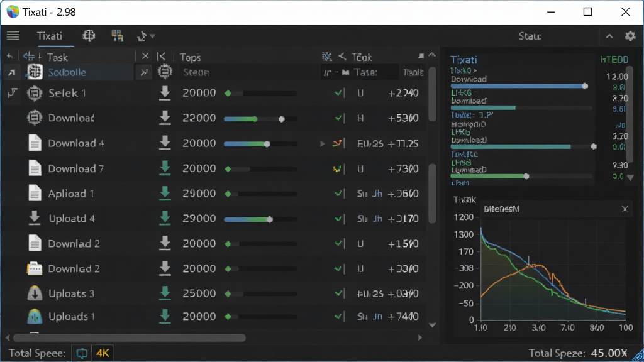This screenshot has height=362, width=644.
Task: Click download arrow in Selek 1 row
Action: click(165, 93)
